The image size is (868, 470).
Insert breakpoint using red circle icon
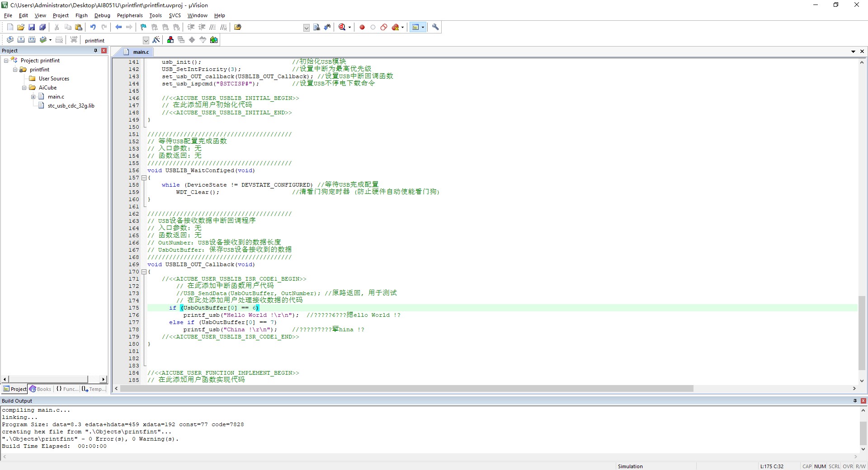click(362, 27)
